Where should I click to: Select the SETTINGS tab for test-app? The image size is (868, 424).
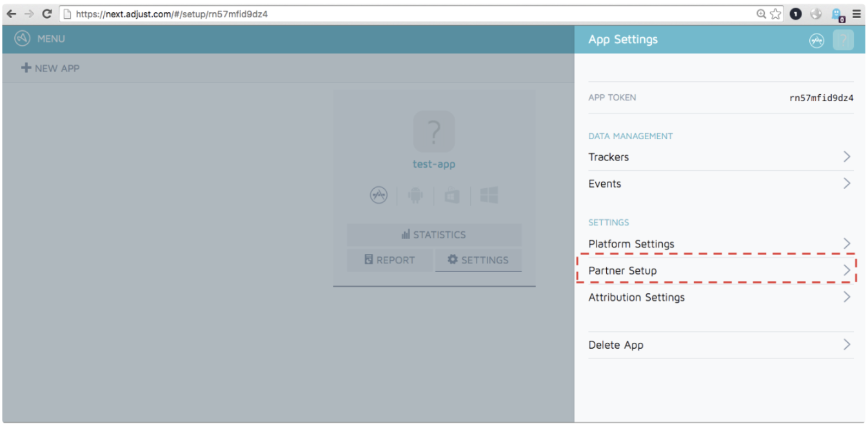[x=478, y=260]
